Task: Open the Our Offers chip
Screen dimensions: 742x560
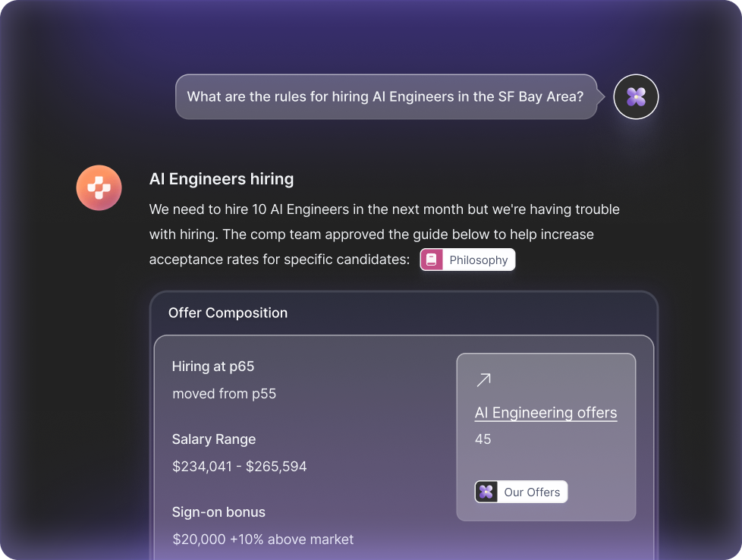Action: (521, 492)
